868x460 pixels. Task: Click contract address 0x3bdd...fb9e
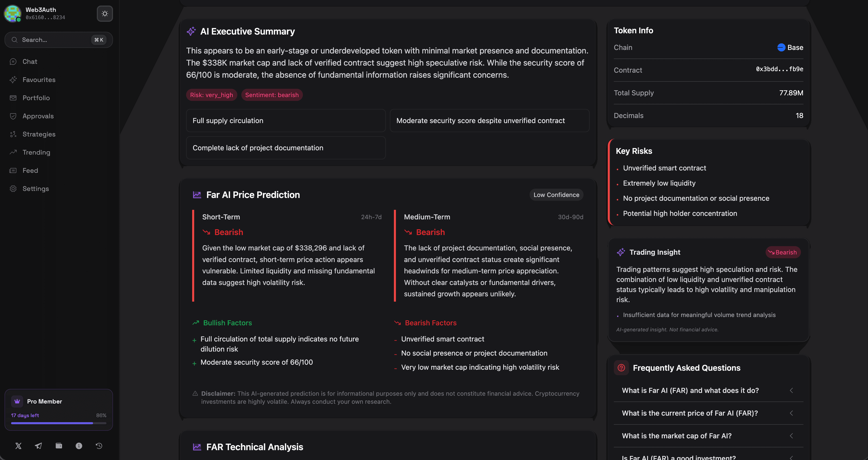pos(779,69)
